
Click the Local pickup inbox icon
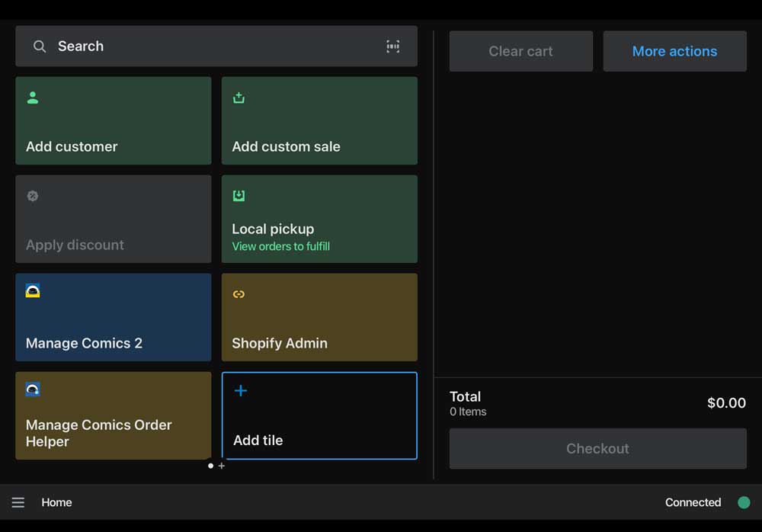coord(239,195)
